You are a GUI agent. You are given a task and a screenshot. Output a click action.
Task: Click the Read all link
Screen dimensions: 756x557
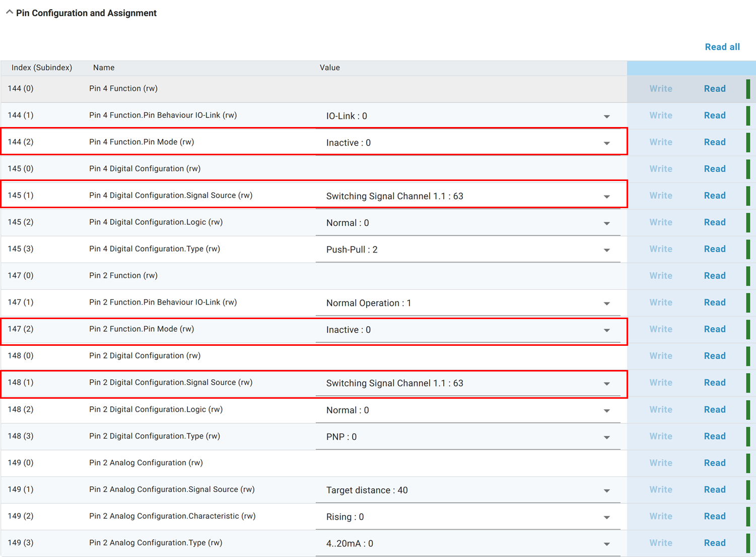pos(722,47)
